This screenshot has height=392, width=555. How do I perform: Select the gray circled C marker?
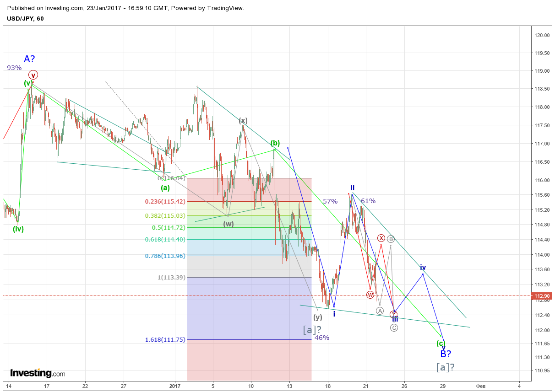point(394,328)
